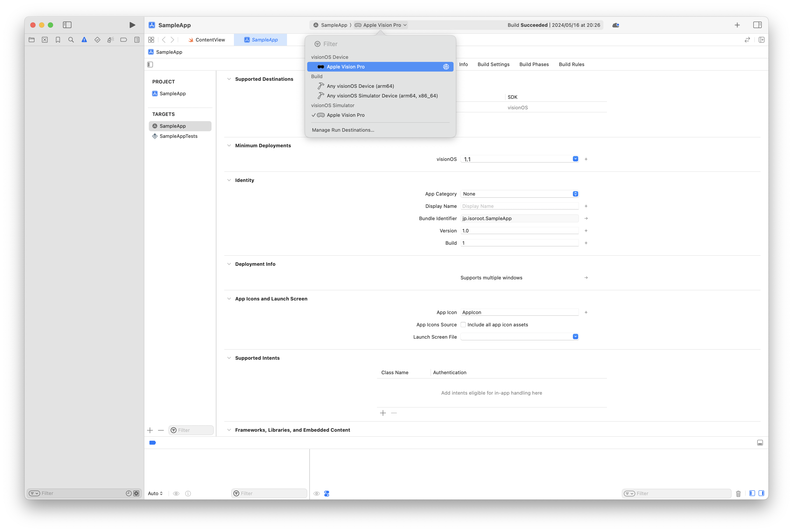Image resolution: width=793 pixels, height=532 pixels.
Task: Enable Include all app icon assets
Action: (463, 325)
